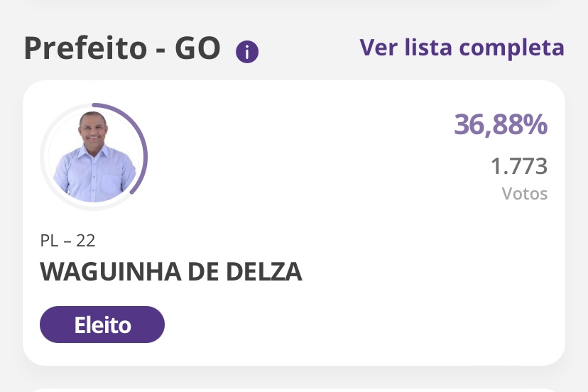Click the 36,88% vote percentage
588x392 pixels.
pos(501,124)
